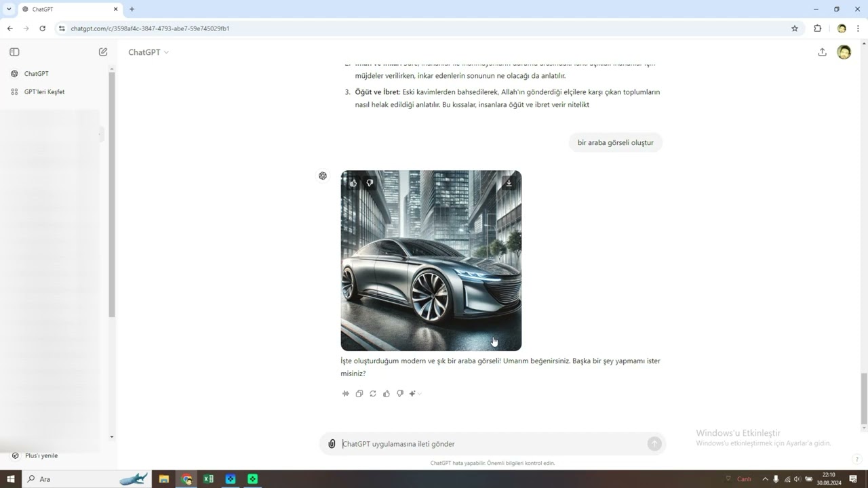
Task: Open File Explorer from the taskbar
Action: (x=163, y=479)
